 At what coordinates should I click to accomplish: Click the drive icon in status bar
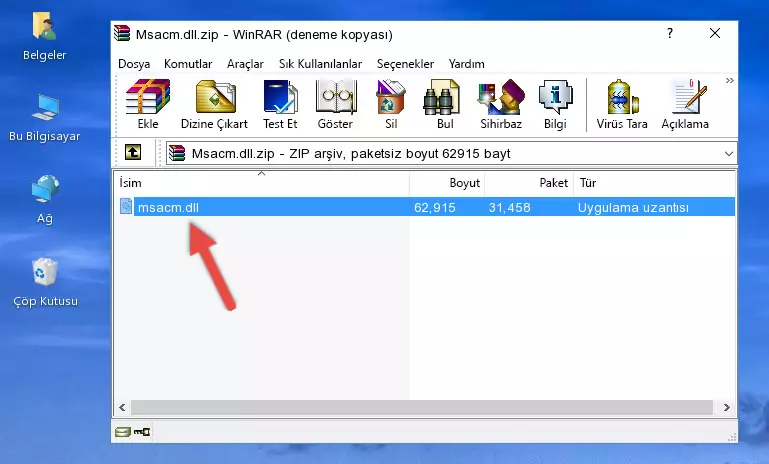[x=123, y=432]
